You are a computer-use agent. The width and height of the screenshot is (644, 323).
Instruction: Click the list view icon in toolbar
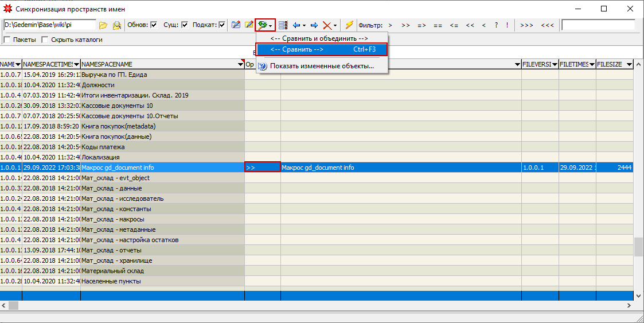283,25
